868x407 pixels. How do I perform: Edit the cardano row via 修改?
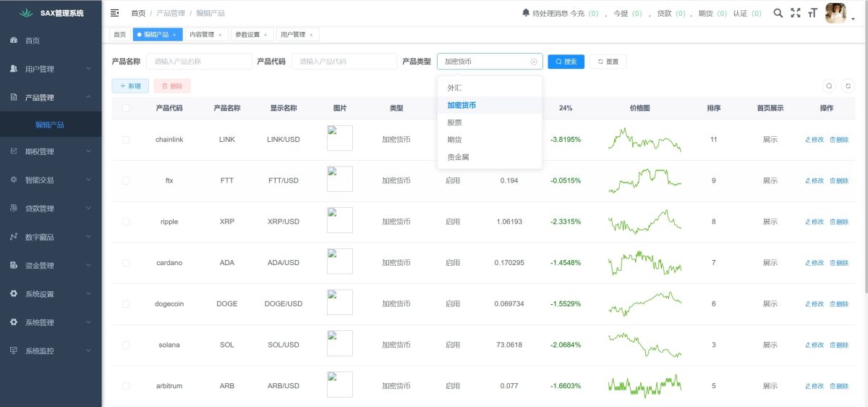point(814,263)
